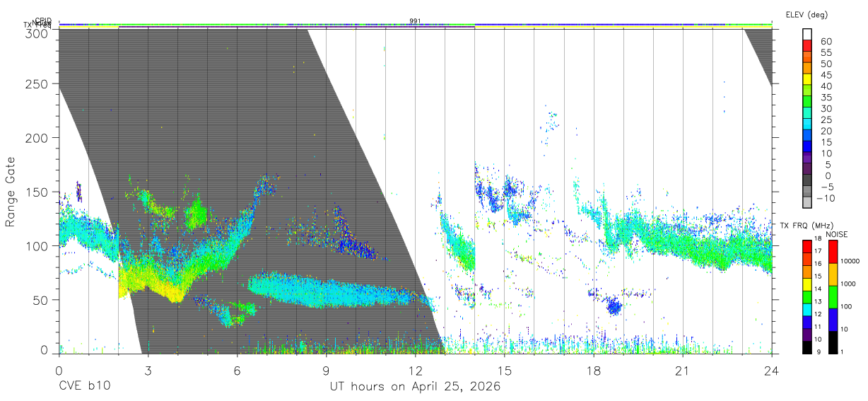868x401 pixels.
Task: Click the '60' label on ELEV scale
Action: (x=826, y=41)
